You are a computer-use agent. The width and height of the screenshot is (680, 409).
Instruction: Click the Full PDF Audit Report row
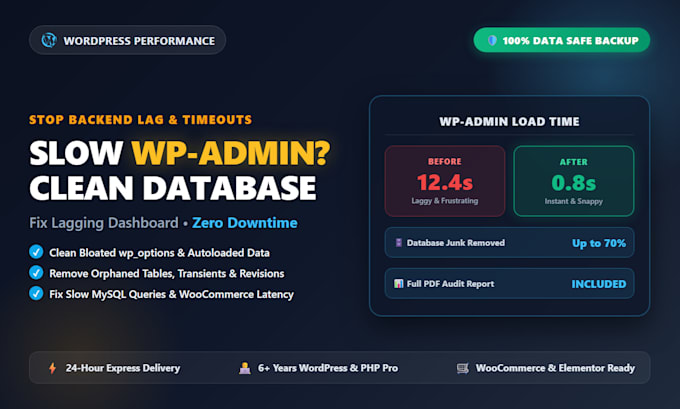[510, 284]
